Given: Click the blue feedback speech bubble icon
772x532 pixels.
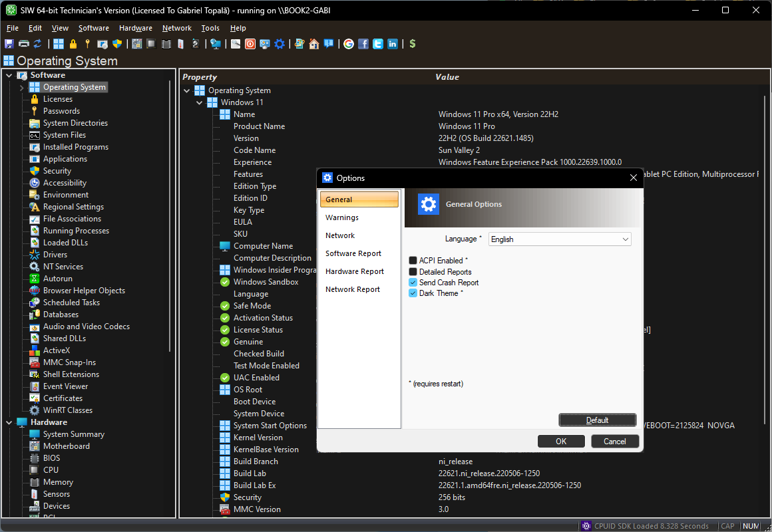Looking at the screenshot, I should coord(328,44).
